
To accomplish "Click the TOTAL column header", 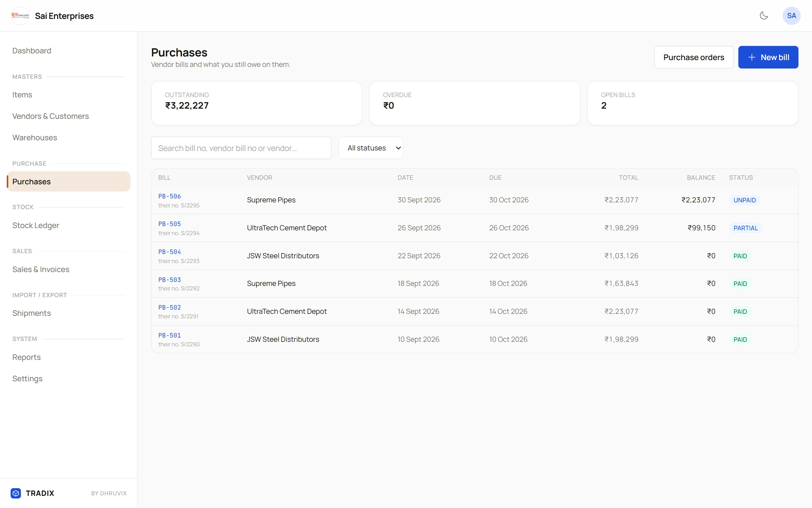I will pos(628,178).
